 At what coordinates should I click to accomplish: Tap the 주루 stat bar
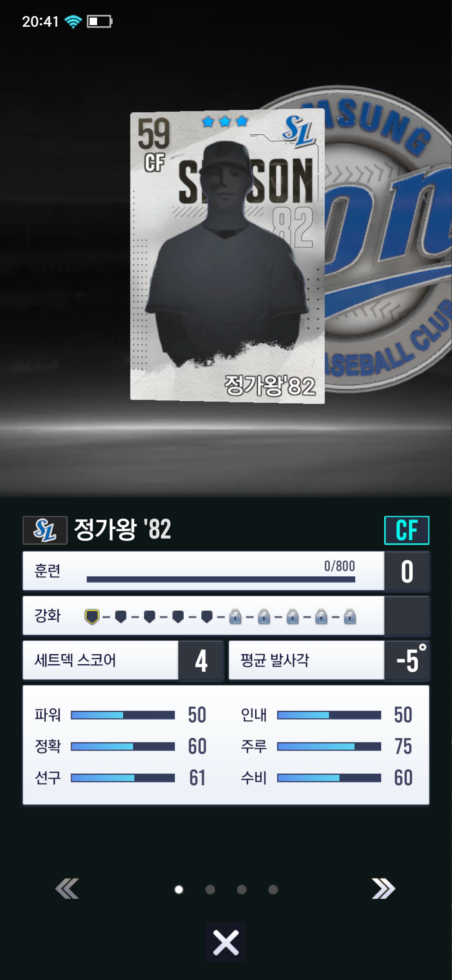click(329, 746)
